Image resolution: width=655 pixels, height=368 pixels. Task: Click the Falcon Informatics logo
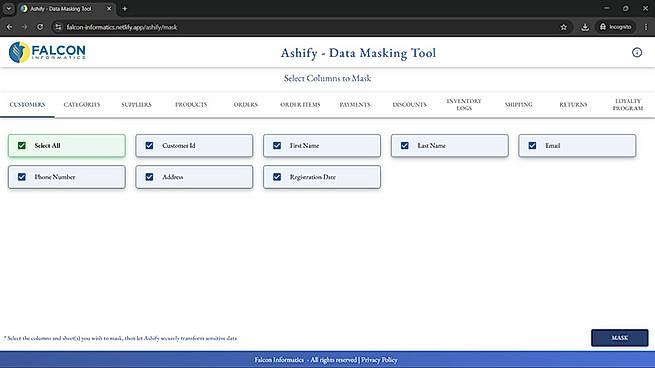point(47,52)
